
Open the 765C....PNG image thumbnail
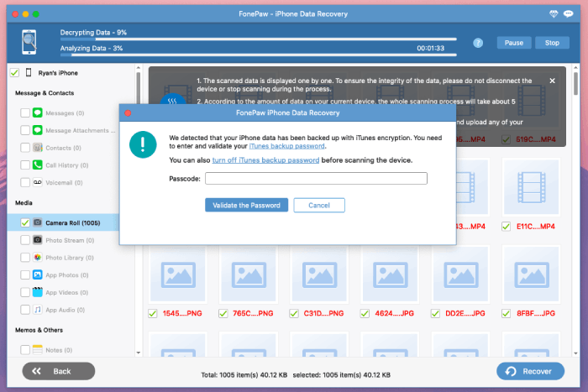(249, 274)
